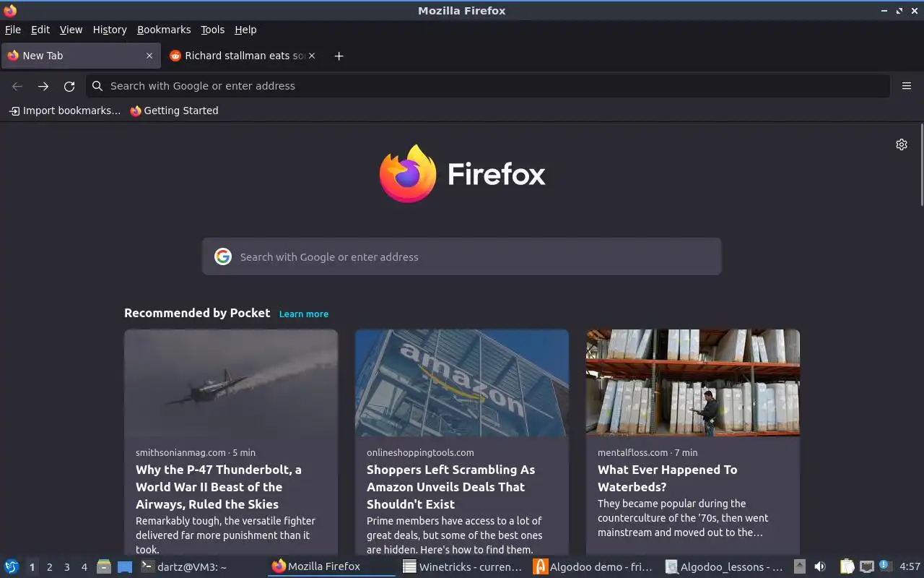Screen dimensions: 924x578
Task: Switch to workspace 1 in taskbar
Action: [32, 567]
